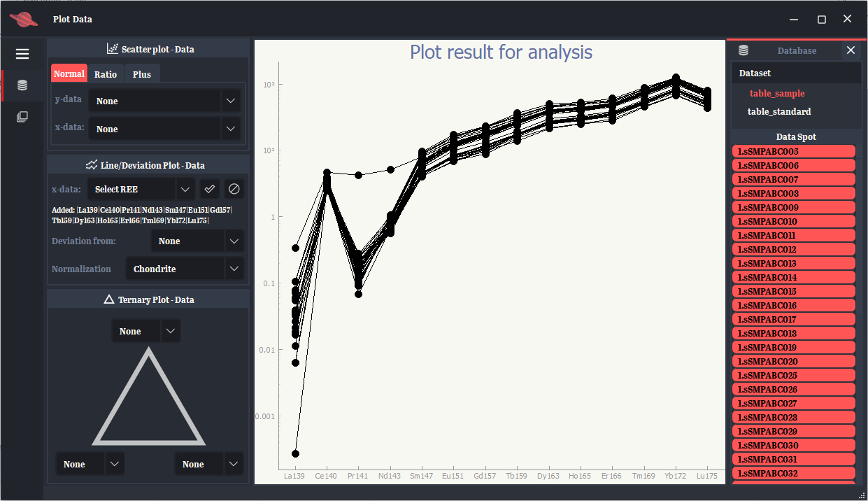Switch to the Ratio tab
This screenshot has width=868, height=501.
(x=106, y=74)
